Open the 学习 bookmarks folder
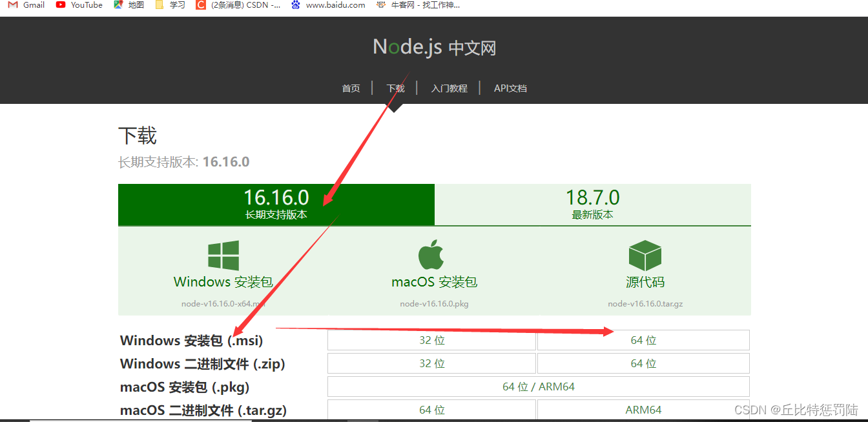Screen dimensions: 868x422 point(170,5)
